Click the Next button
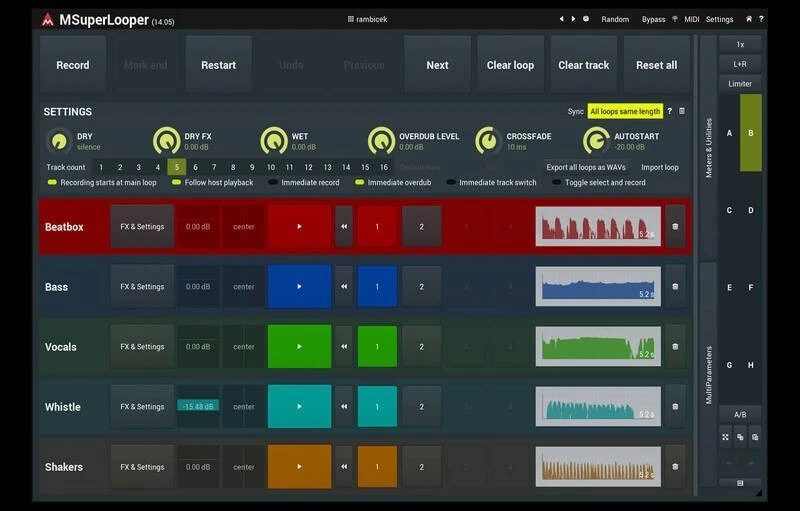 click(437, 65)
